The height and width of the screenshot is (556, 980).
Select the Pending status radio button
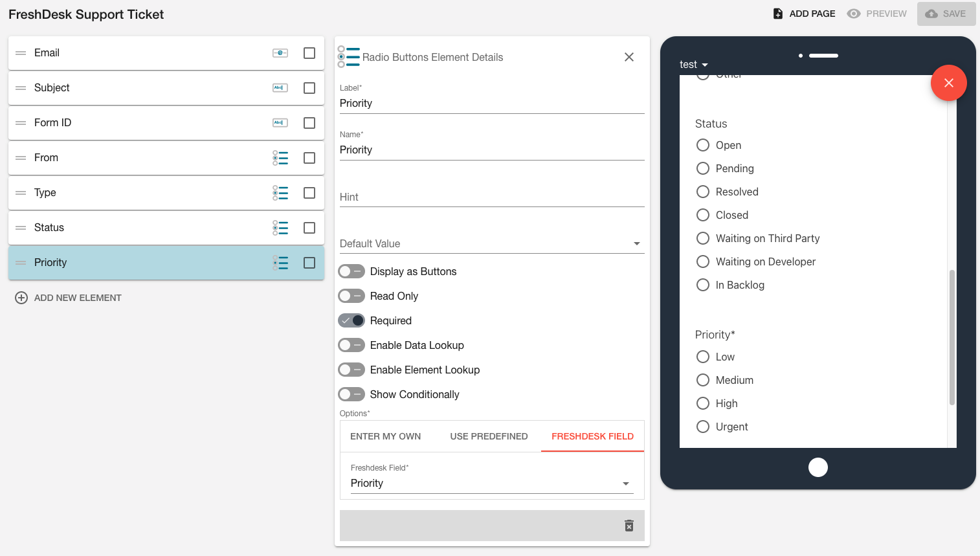click(x=703, y=168)
